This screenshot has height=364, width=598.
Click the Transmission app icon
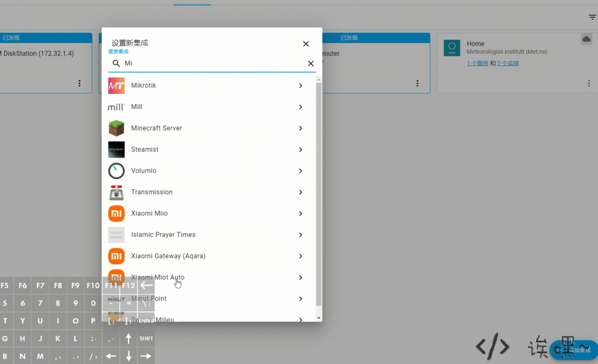click(116, 192)
